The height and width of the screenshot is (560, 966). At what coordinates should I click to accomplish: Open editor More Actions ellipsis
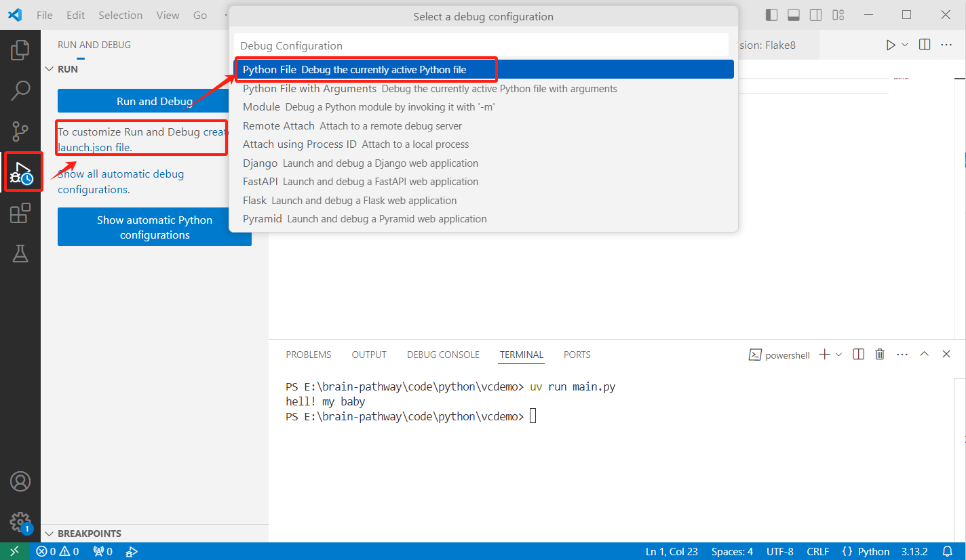click(x=946, y=45)
